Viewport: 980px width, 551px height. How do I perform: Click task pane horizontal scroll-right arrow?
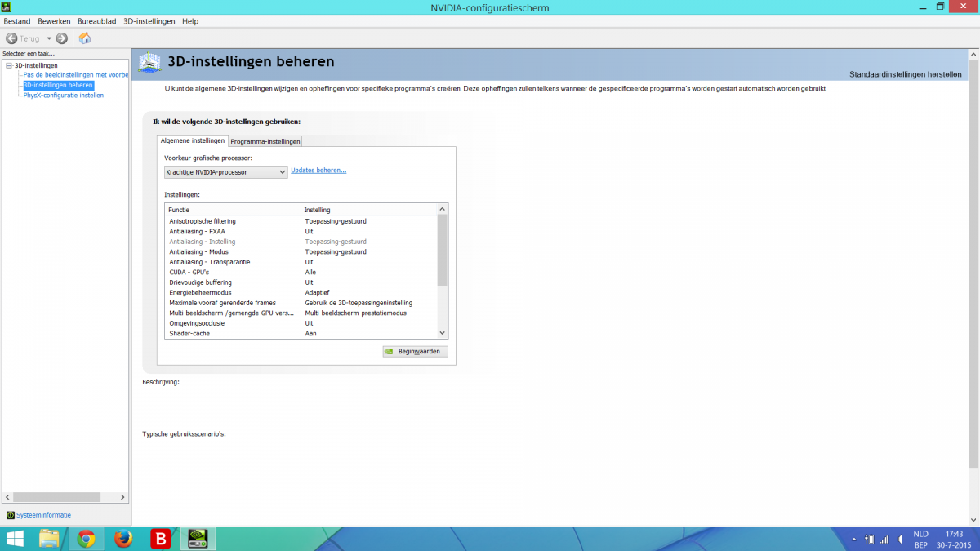(x=123, y=497)
